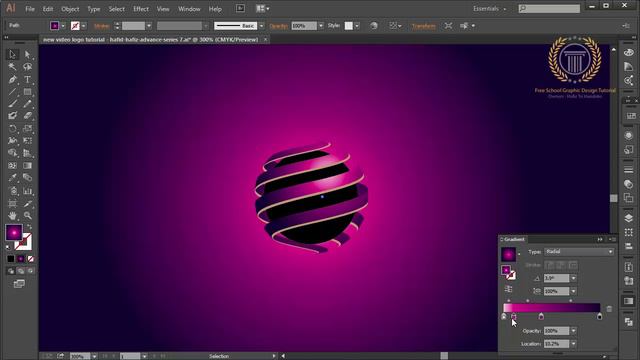Select the Line Segment tool
640x360 pixels.
pos(12,92)
